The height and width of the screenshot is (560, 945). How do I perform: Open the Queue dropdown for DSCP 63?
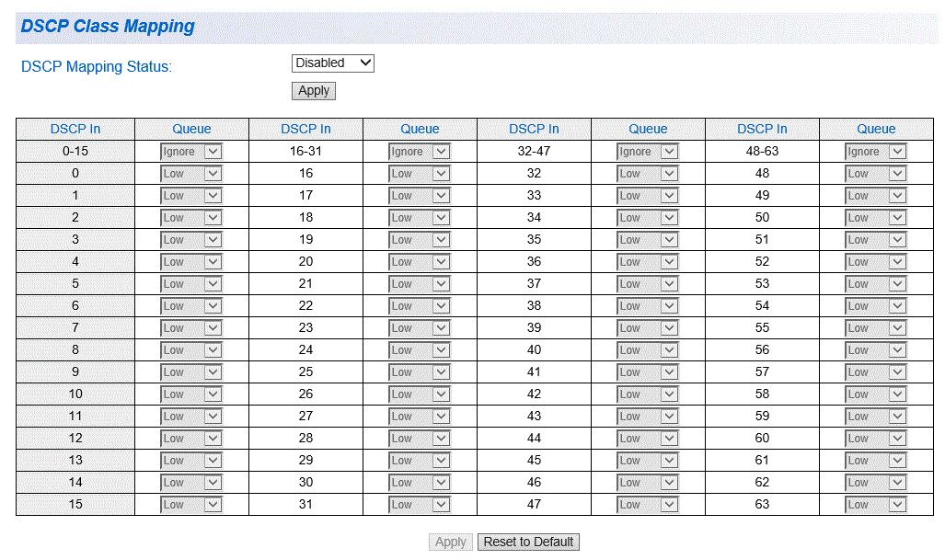coord(876,505)
